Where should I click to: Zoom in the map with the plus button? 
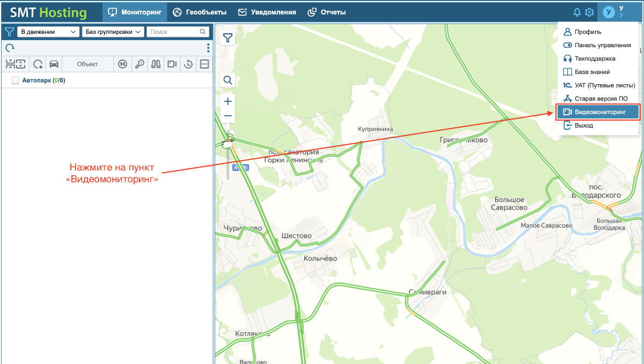[x=228, y=101]
